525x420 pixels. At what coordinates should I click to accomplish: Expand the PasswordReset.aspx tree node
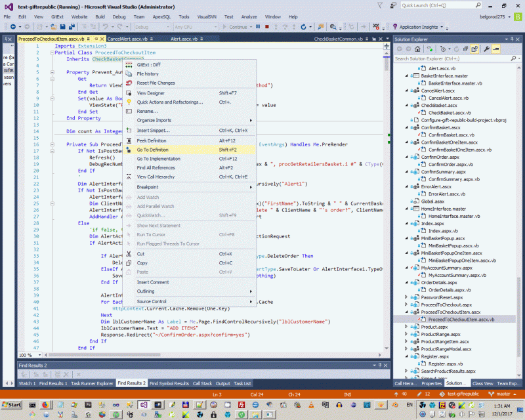point(407,297)
